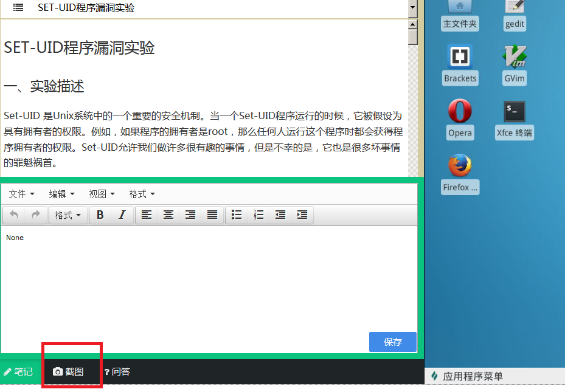Open the 文件 menu in the editor

21,194
